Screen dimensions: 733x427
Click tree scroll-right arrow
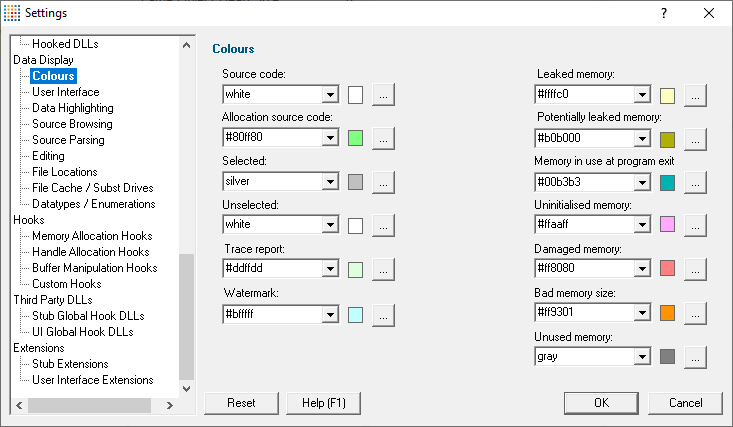170,405
